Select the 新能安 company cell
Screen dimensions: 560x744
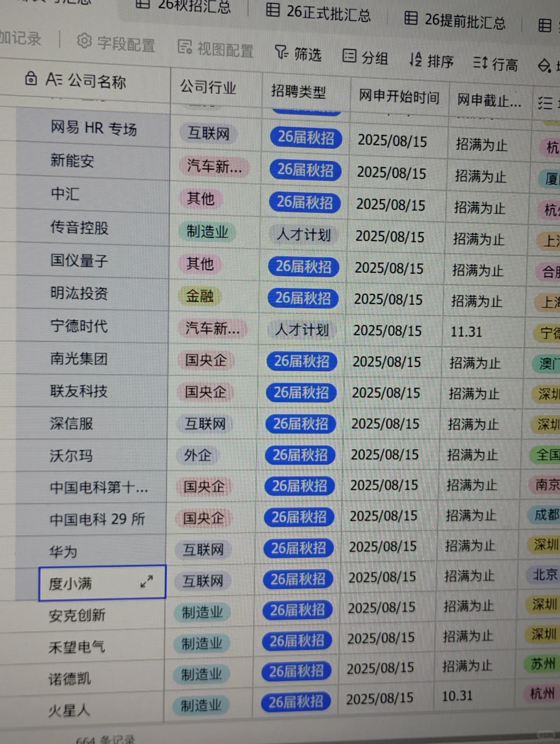(93, 161)
